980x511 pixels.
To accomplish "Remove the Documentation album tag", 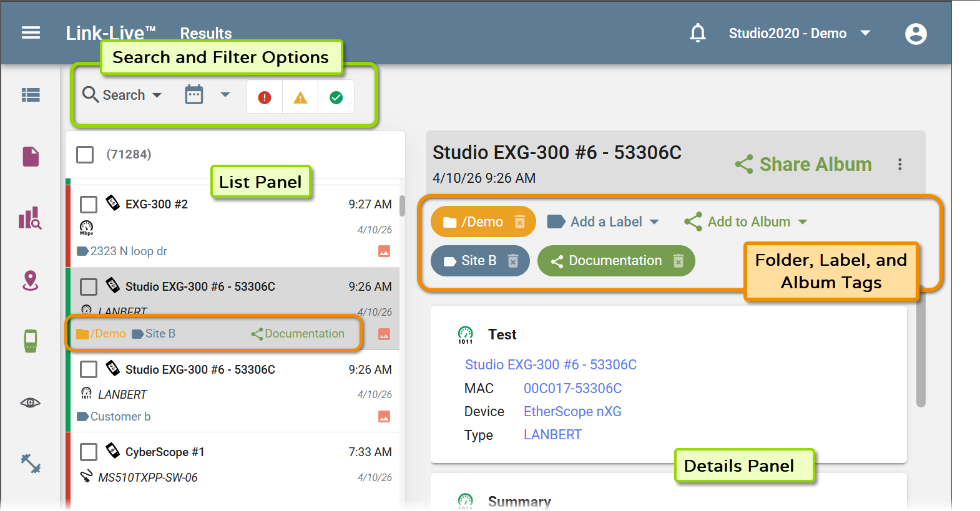I will [x=679, y=261].
